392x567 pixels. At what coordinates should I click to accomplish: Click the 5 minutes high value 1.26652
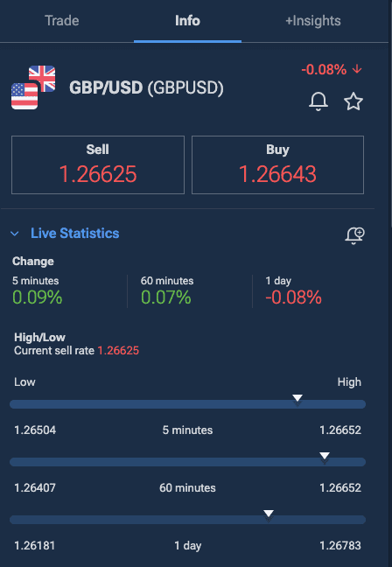tap(340, 430)
